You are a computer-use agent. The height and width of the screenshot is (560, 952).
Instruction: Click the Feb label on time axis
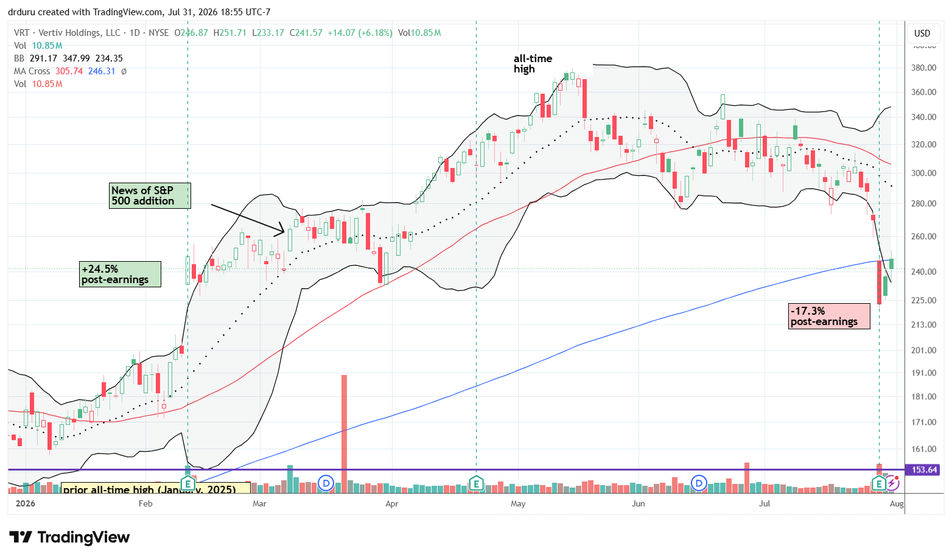pos(145,503)
